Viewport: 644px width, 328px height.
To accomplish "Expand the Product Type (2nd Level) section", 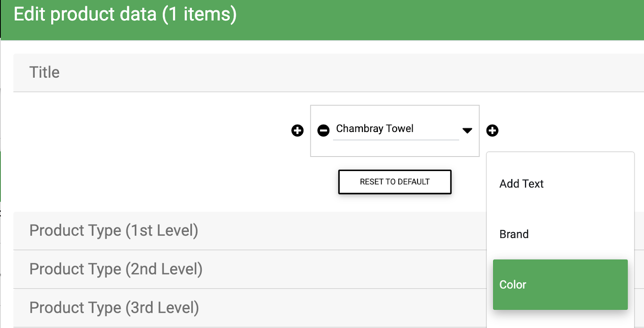I will tap(250, 269).
